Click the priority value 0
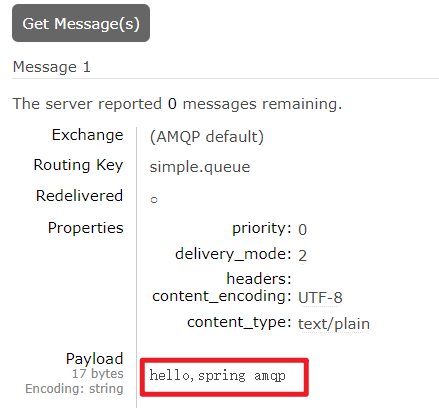439x408 pixels. point(302,230)
